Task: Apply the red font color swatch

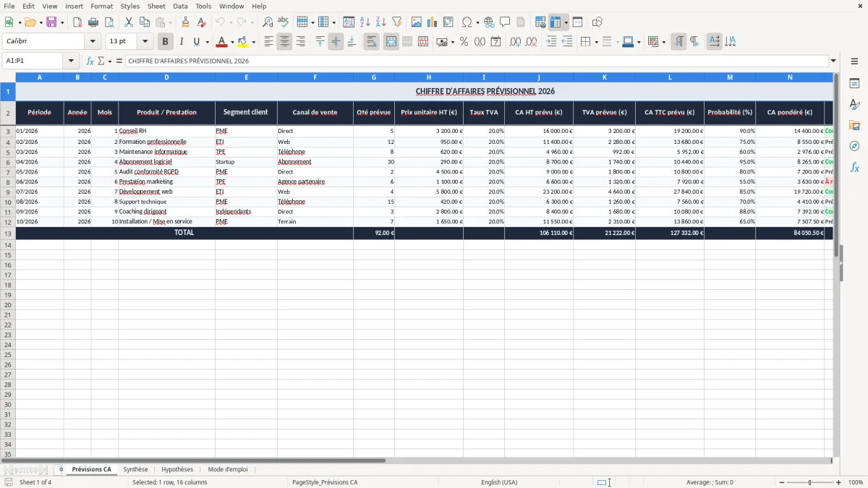Action: (222, 42)
